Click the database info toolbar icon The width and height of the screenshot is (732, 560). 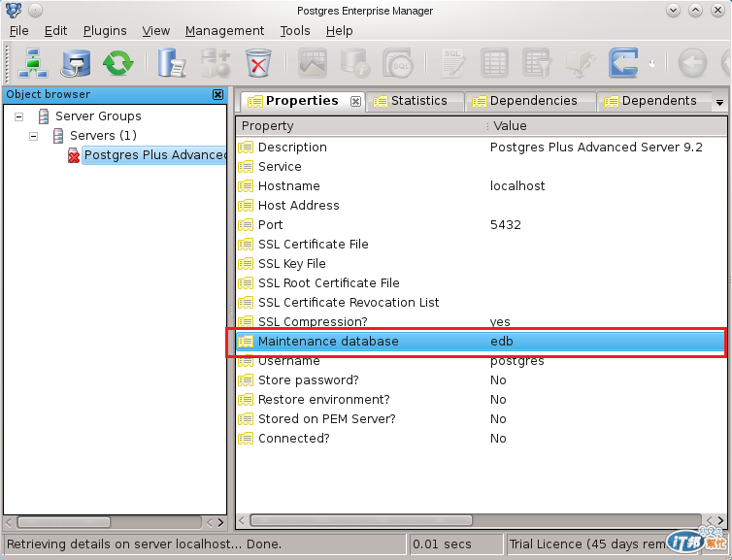(355, 63)
